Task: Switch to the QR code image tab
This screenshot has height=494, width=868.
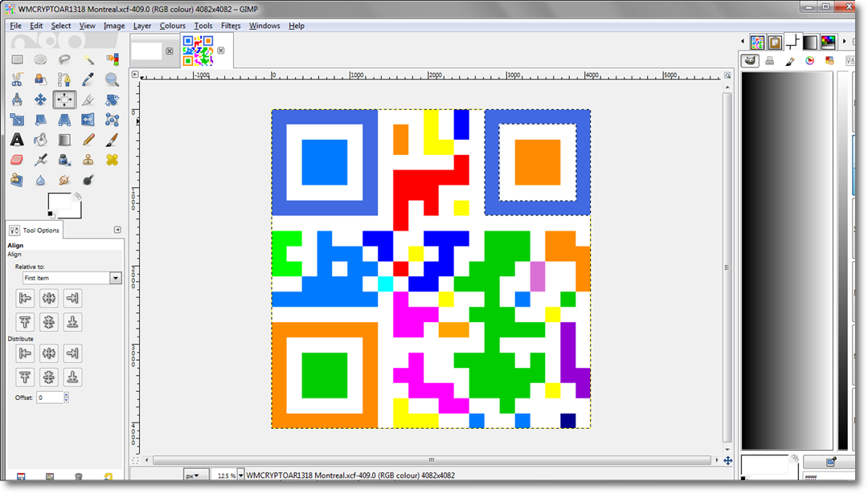Action: [199, 51]
